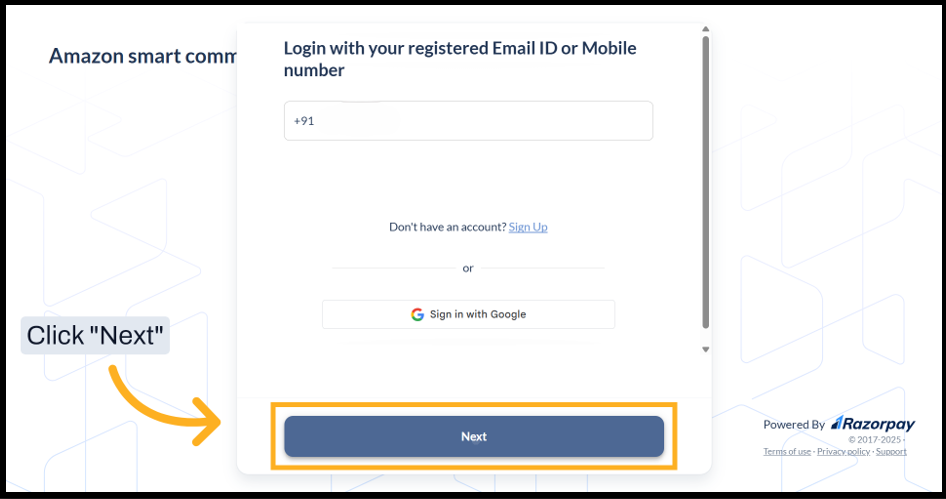Viewport: 946px width, 499px height.
Task: Click the "Don't have an account?" text
Action: point(447,227)
